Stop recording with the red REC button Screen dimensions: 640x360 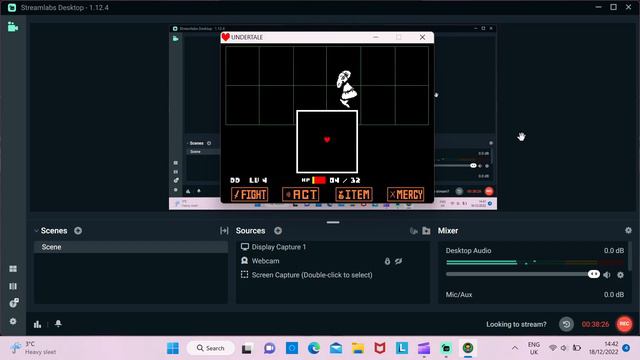[x=624, y=324]
